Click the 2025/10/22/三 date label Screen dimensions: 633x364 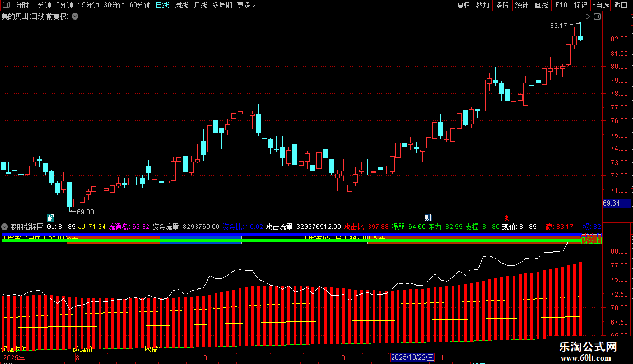412,357
